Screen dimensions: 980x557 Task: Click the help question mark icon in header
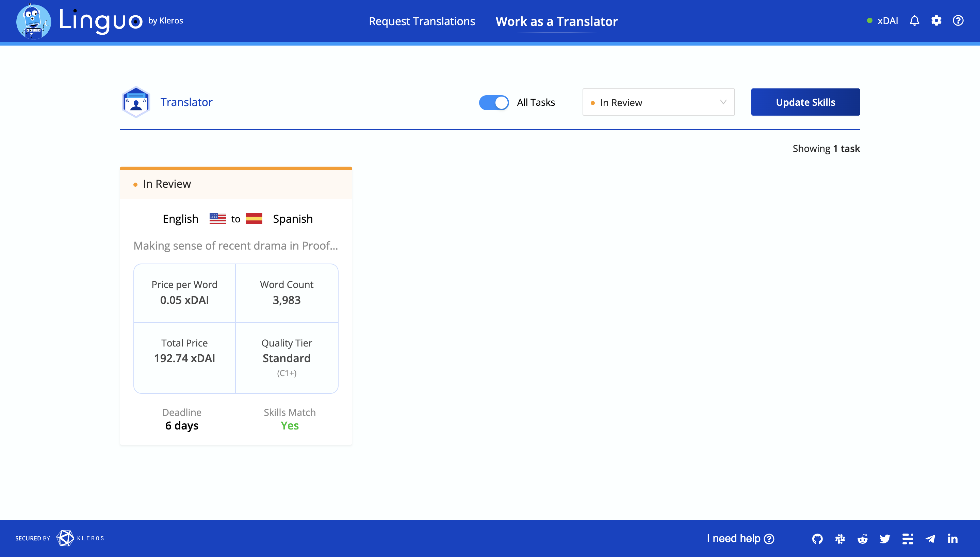coord(958,21)
